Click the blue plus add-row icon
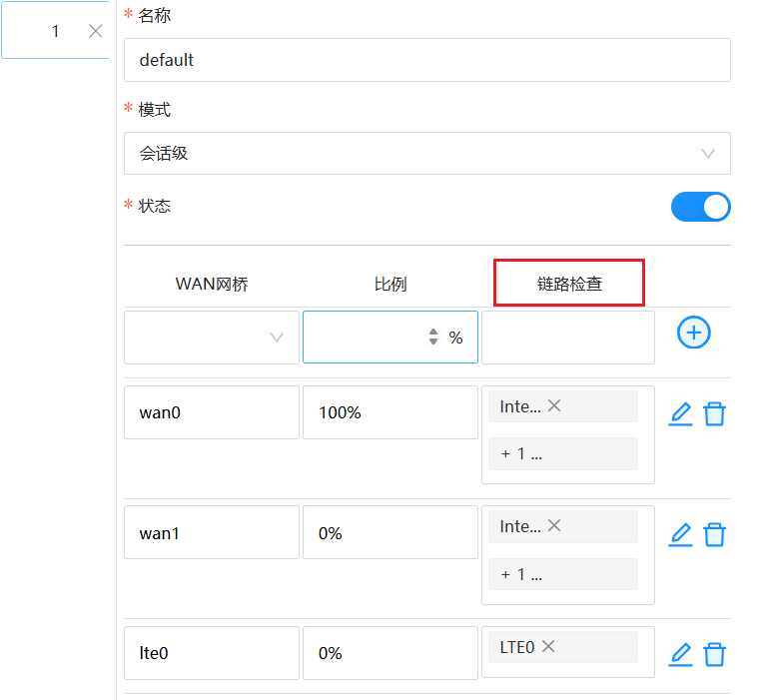 [x=693, y=334]
